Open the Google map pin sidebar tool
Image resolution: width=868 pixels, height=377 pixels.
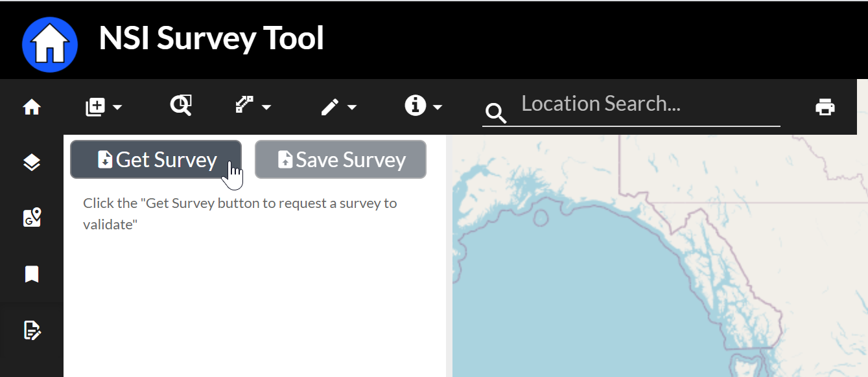click(32, 218)
